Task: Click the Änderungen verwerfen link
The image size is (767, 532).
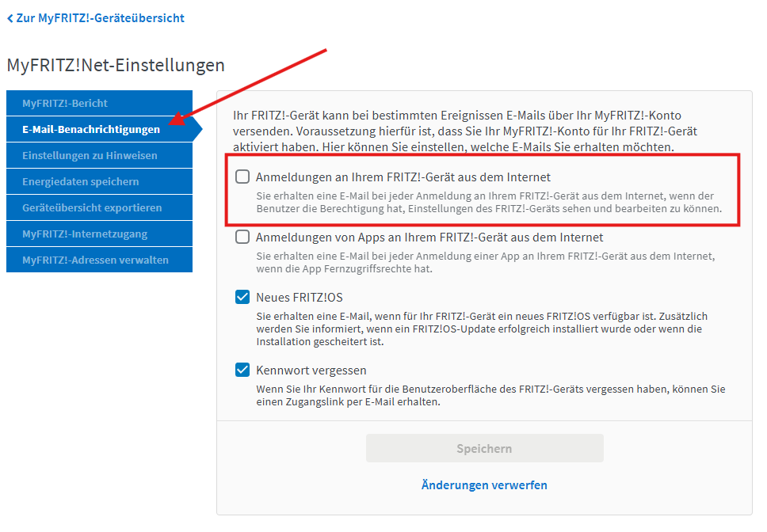Action: (x=484, y=484)
